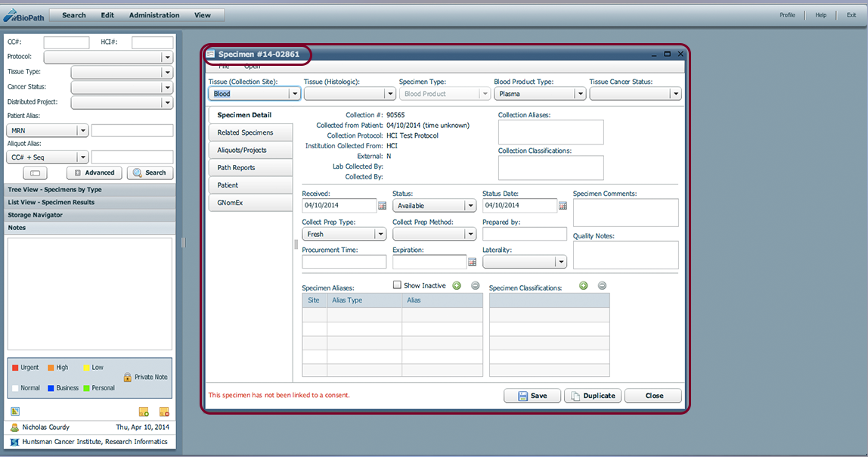Click the CC# input field
The width and height of the screenshot is (868, 457).
tap(67, 42)
